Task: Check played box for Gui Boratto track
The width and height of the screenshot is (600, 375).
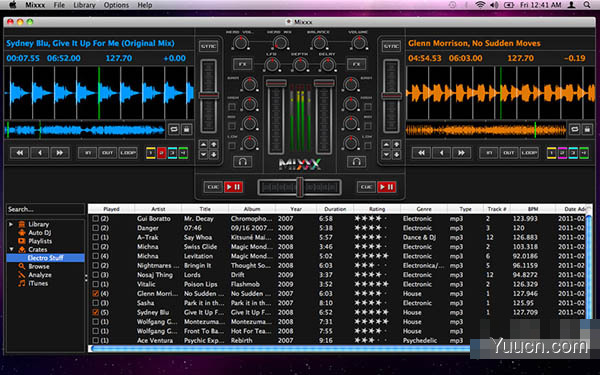Action: click(96, 218)
